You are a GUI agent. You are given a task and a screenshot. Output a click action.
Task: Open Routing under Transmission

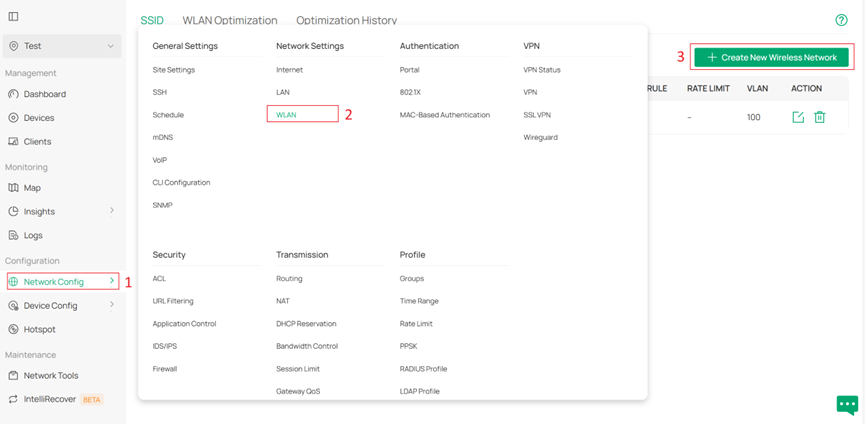point(289,278)
